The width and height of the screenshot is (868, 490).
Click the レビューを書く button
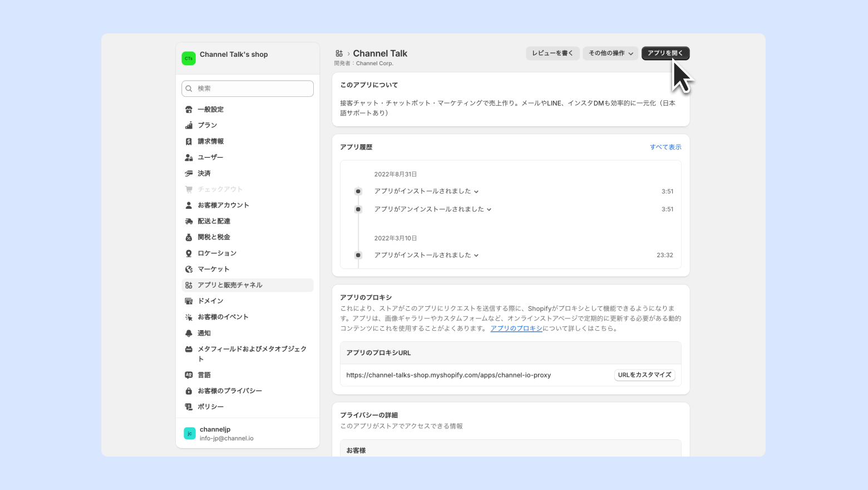coord(553,53)
